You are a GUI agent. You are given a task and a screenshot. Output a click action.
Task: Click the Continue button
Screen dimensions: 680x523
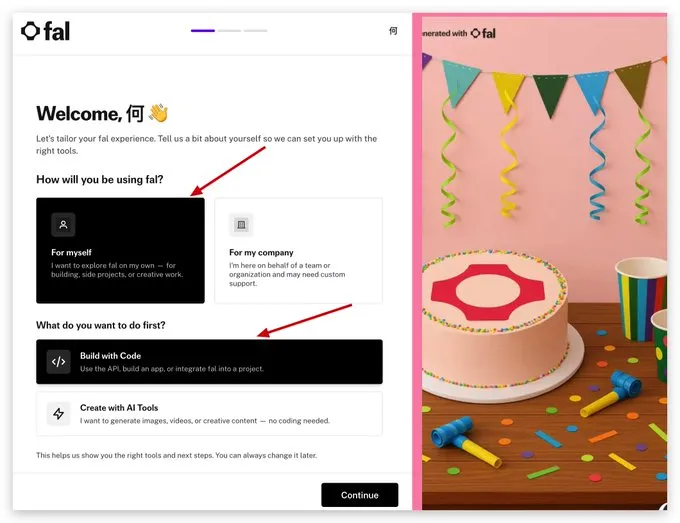360,495
